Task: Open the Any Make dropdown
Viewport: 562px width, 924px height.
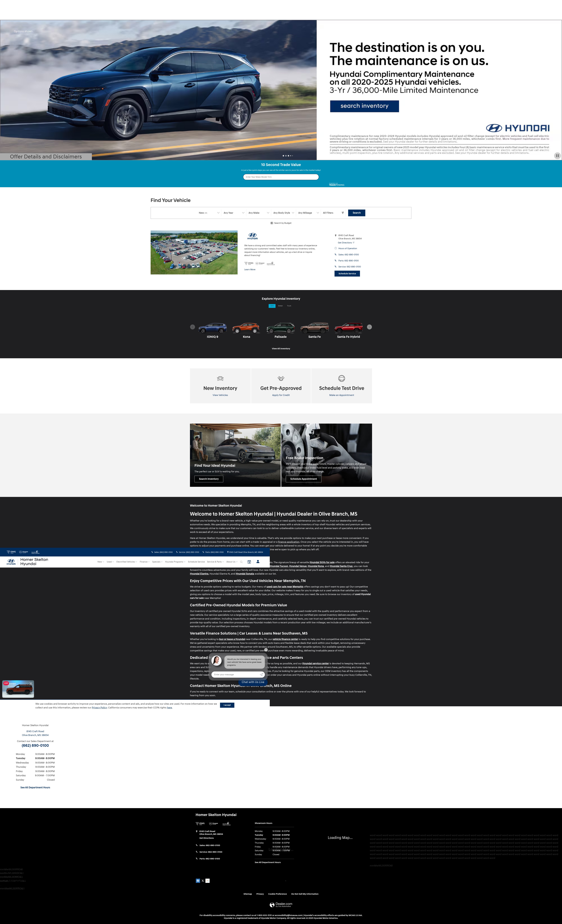Action: tap(259, 213)
